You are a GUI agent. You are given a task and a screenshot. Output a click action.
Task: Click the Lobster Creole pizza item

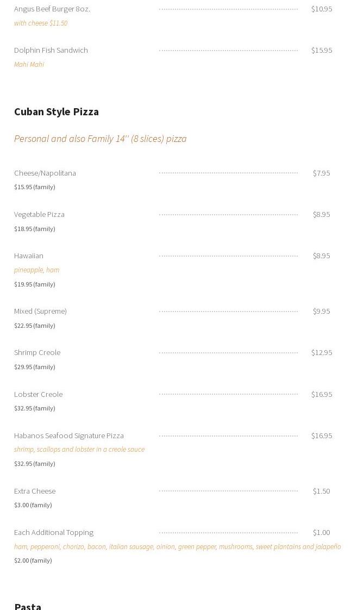(39, 395)
